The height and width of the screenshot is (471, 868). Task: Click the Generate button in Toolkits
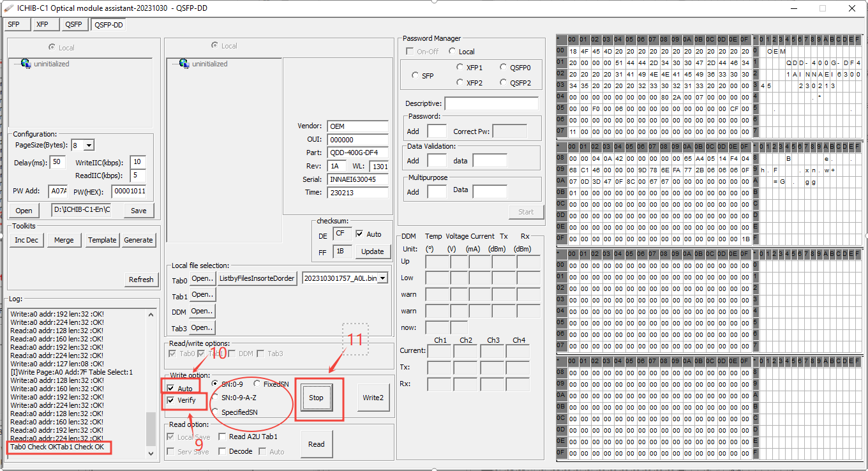138,240
